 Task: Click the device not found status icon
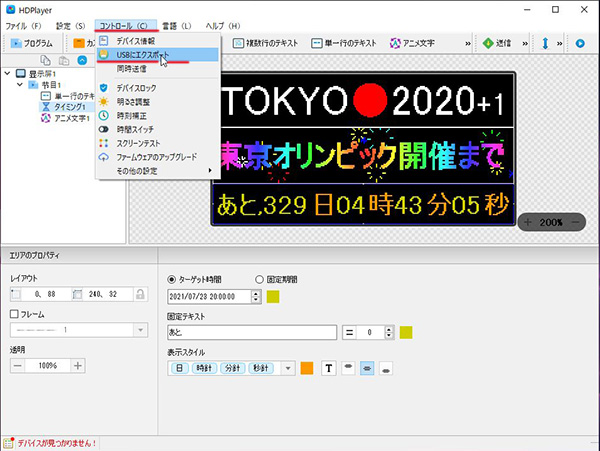tap(8, 443)
